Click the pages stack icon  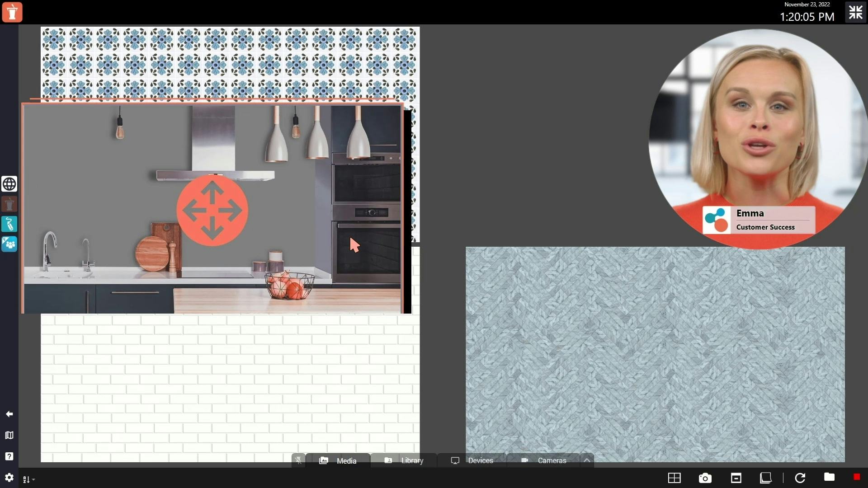pyautogui.click(x=765, y=478)
